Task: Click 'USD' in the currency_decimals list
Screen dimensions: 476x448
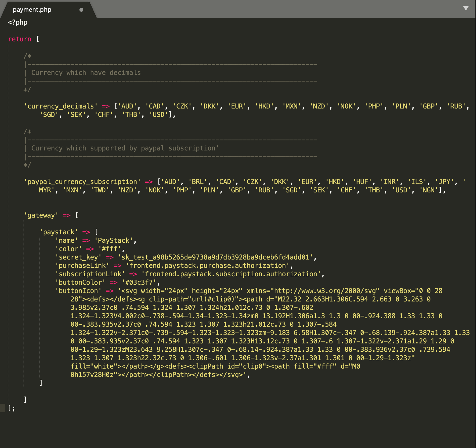Action: [x=159, y=115]
